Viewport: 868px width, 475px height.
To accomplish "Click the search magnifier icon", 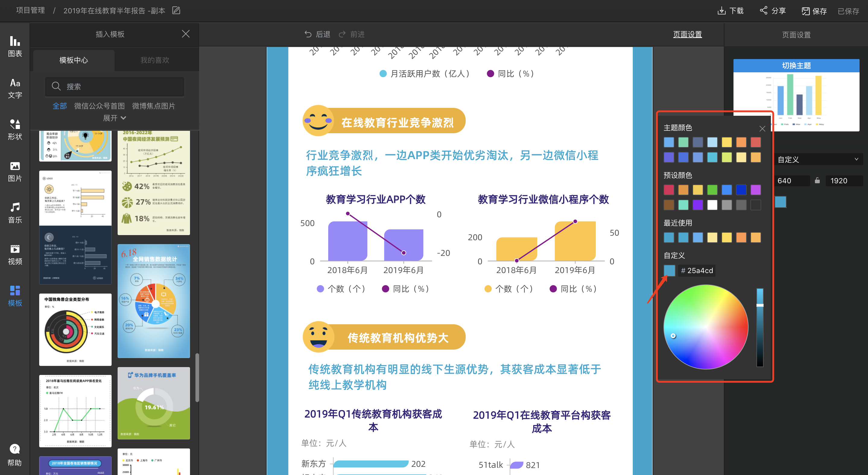I will click(56, 86).
